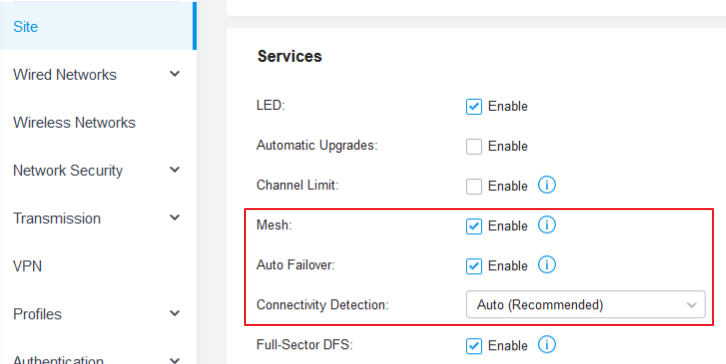
Task: Expand the Profiles section chevron
Action: [x=175, y=313]
